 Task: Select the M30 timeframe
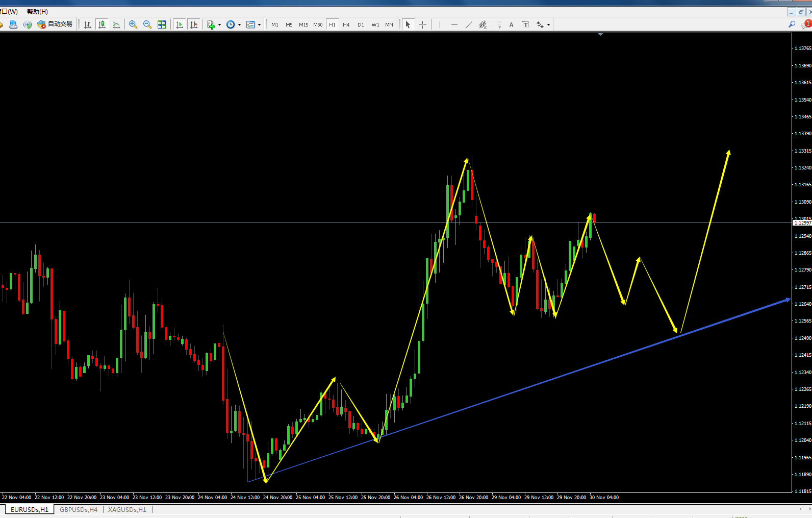tap(318, 24)
